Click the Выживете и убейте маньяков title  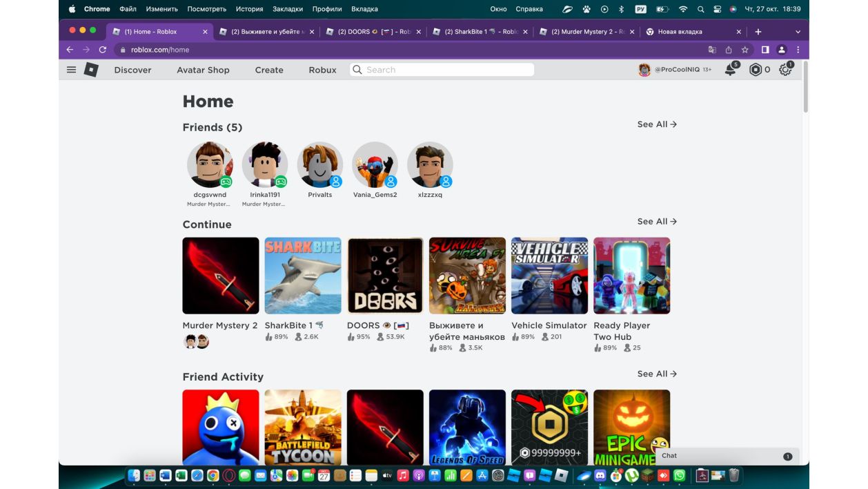[467, 331]
